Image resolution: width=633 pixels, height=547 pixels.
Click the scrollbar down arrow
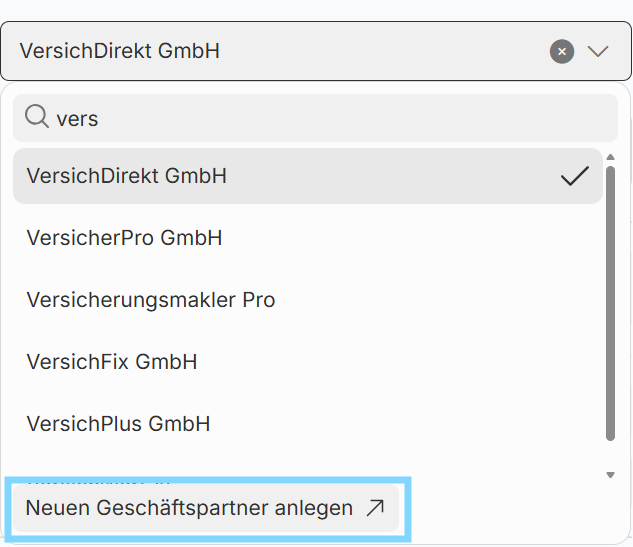611,474
